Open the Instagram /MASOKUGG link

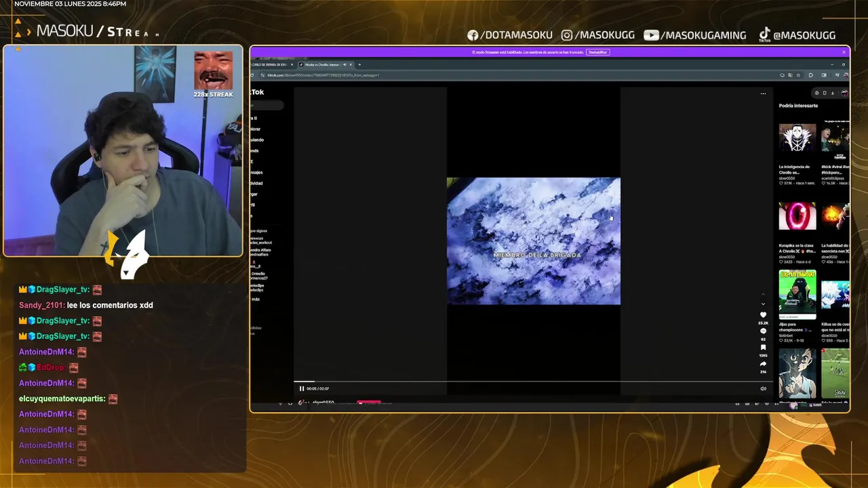[597, 35]
